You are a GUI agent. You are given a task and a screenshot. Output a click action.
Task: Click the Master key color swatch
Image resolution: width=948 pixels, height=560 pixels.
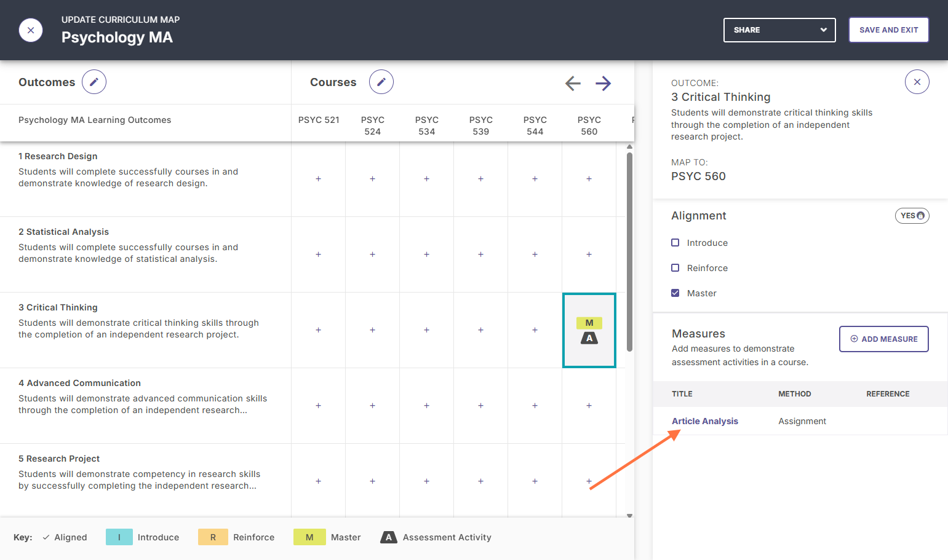pos(309,537)
